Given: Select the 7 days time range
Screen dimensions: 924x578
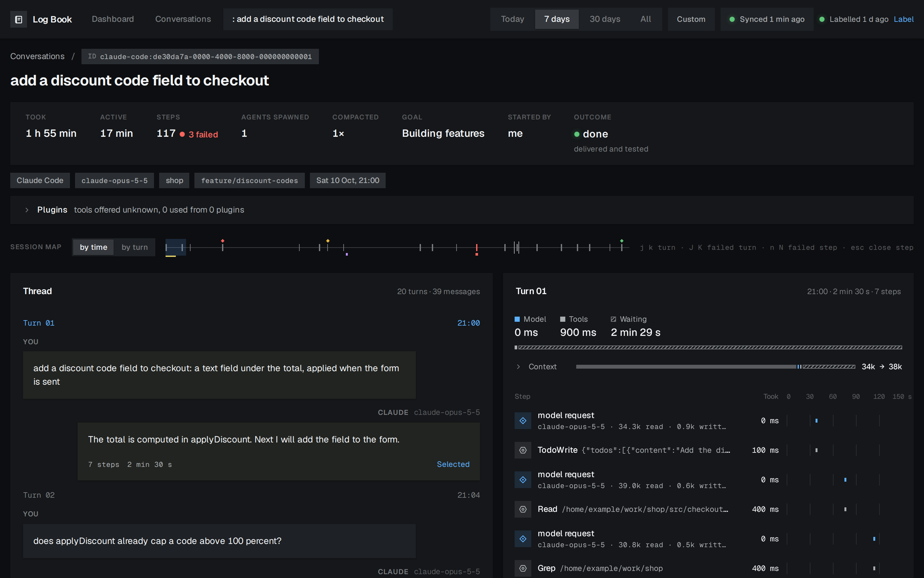Looking at the screenshot, I should tap(557, 19).
